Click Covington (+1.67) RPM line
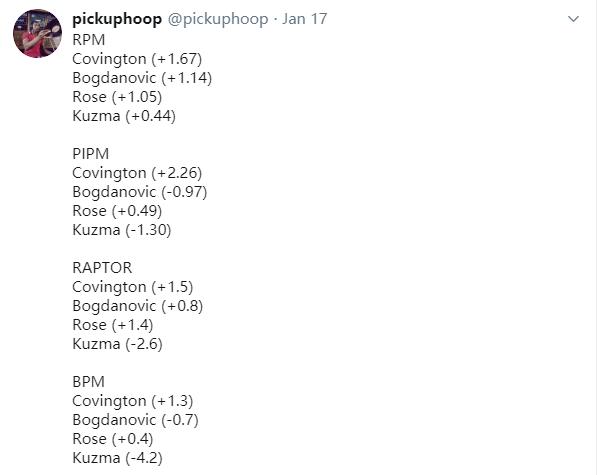Screen dimensions: 599x475 click(x=137, y=59)
